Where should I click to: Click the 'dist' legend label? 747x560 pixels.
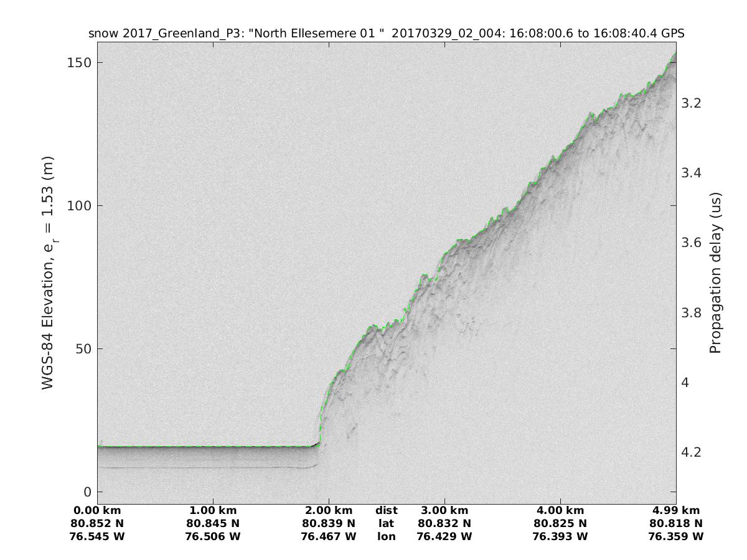pos(386,511)
